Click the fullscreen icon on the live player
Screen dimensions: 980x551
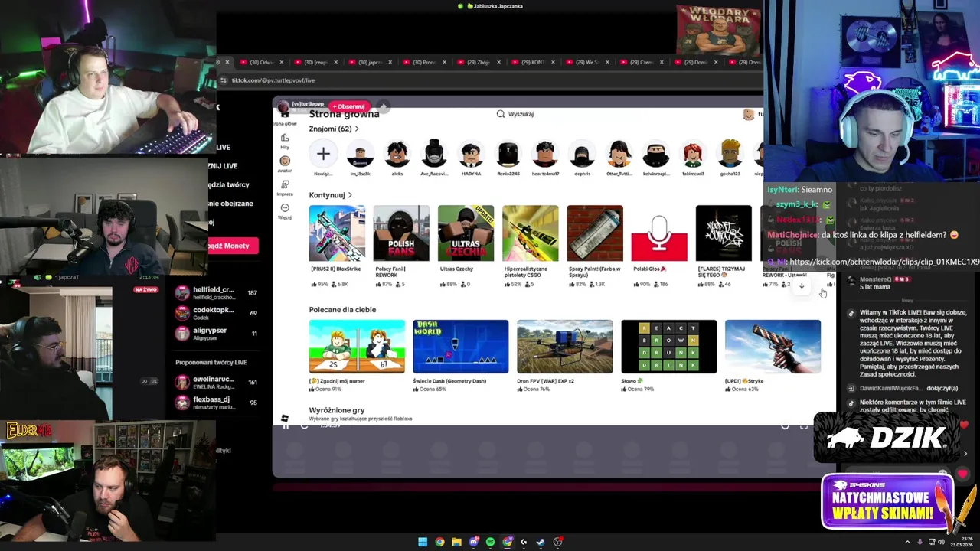pos(803,425)
